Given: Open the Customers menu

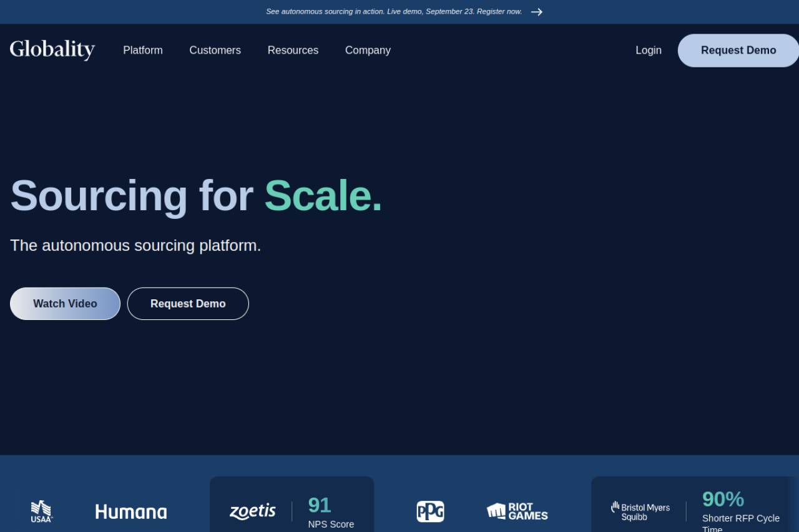Looking at the screenshot, I should [x=215, y=51].
